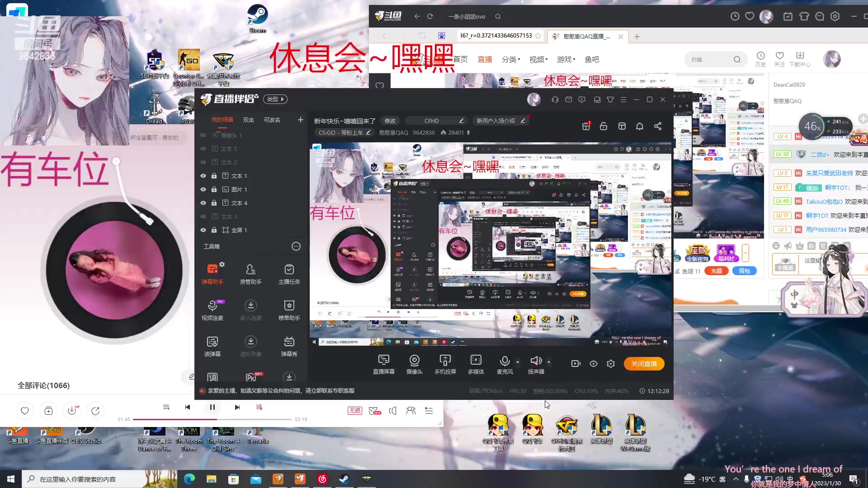
Task: Seek along the music player progress bar
Action: 212,419
